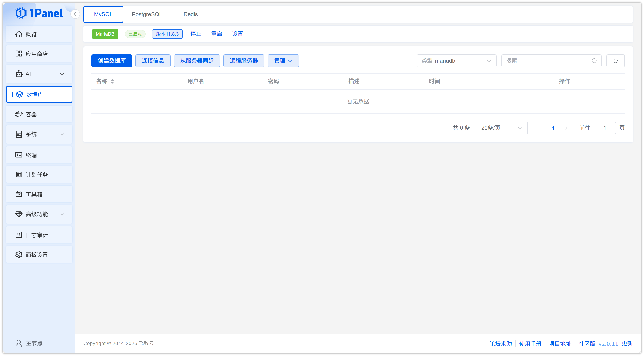Screen dimensions: 644x356
Task: Switch to the PostgreSQL tab
Action: 147,14
